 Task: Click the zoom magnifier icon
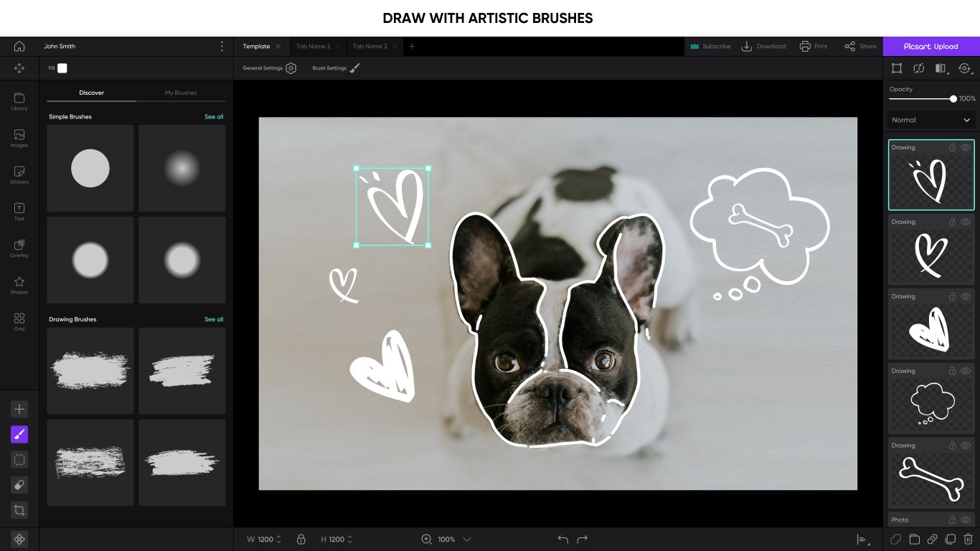click(x=427, y=540)
